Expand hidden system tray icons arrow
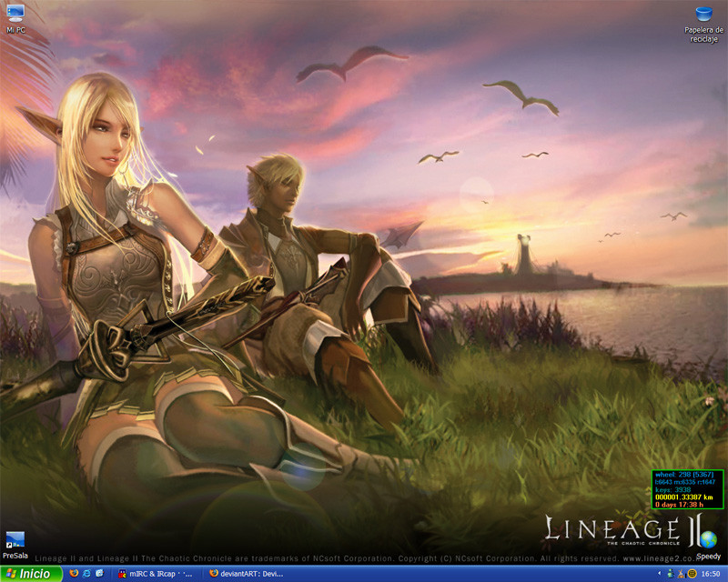Screen dimensions: 728x582 (659, 574)
